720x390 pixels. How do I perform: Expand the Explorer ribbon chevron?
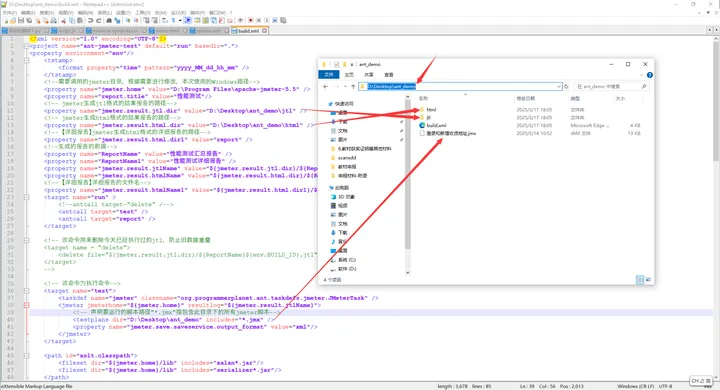point(641,75)
